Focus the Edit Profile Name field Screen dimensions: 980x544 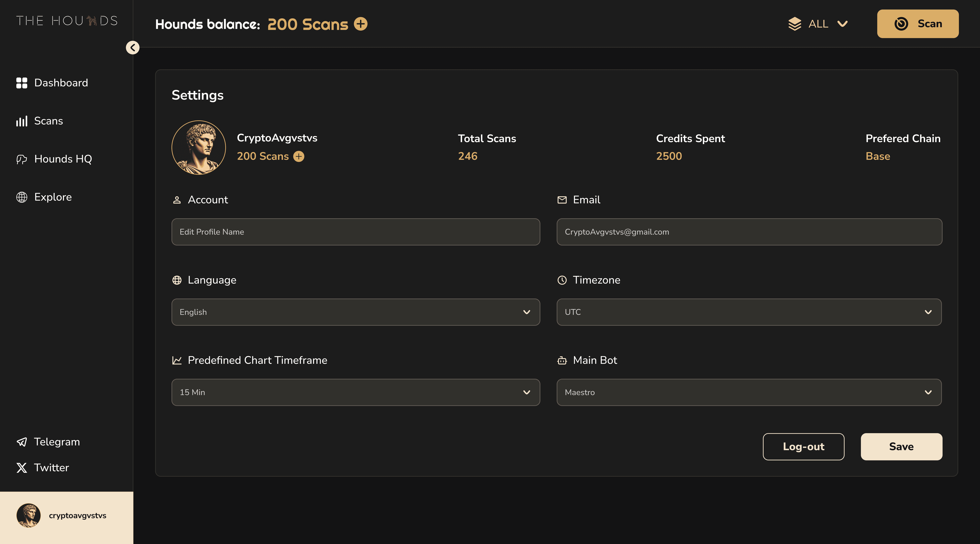pyautogui.click(x=356, y=232)
